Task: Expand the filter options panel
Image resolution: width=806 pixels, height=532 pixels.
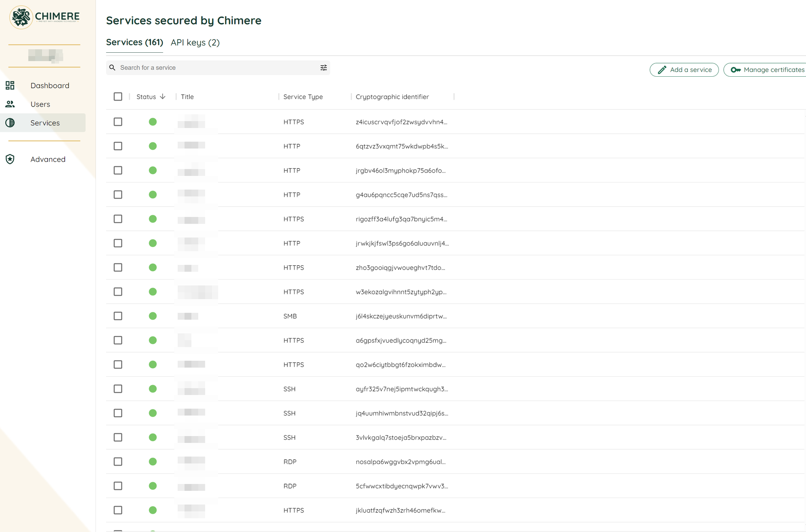Action: tap(324, 67)
